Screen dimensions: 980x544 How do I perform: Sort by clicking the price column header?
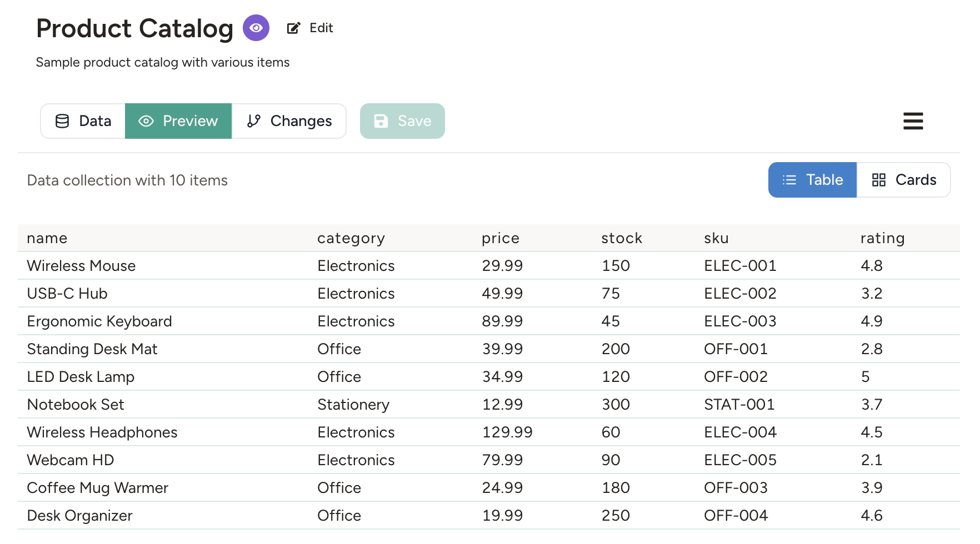pyautogui.click(x=500, y=238)
